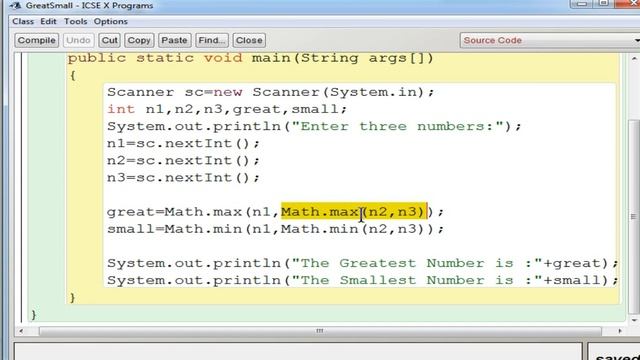Screen dimensions: 640x360
Task: Click the message area below the editor
Action: coord(298,351)
